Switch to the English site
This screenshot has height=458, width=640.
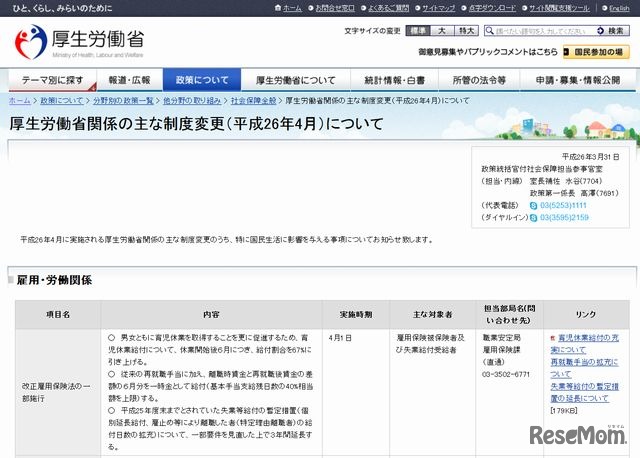(x=619, y=8)
